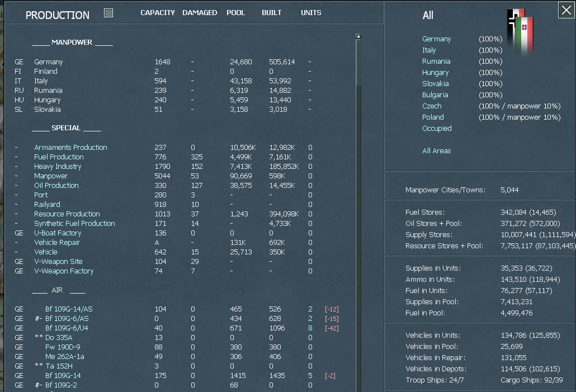Open the Port row
Image resolution: width=576 pixels, height=392 pixels.
pos(41,195)
